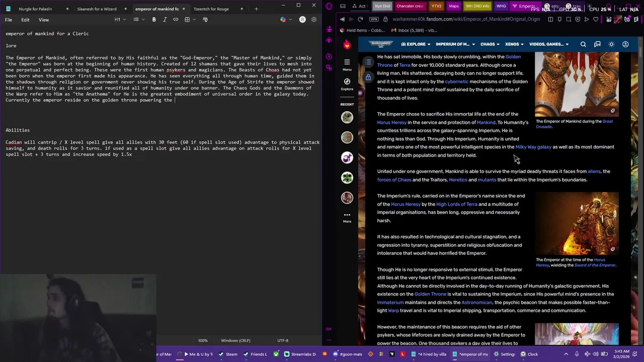Screen dimensions: 644x362
Task: Switch to Tzeentch for Rouge tab
Action: click(211, 9)
